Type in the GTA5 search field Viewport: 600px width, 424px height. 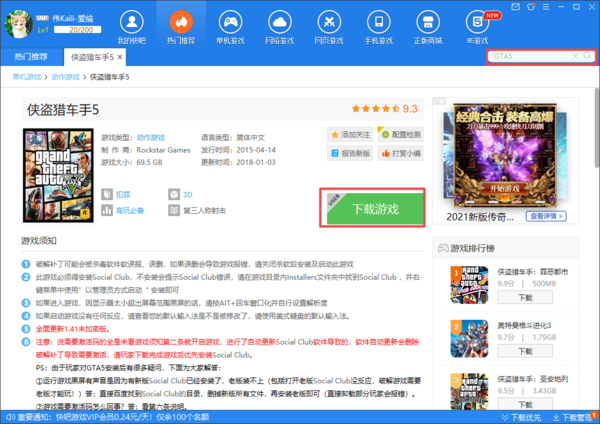click(x=528, y=56)
